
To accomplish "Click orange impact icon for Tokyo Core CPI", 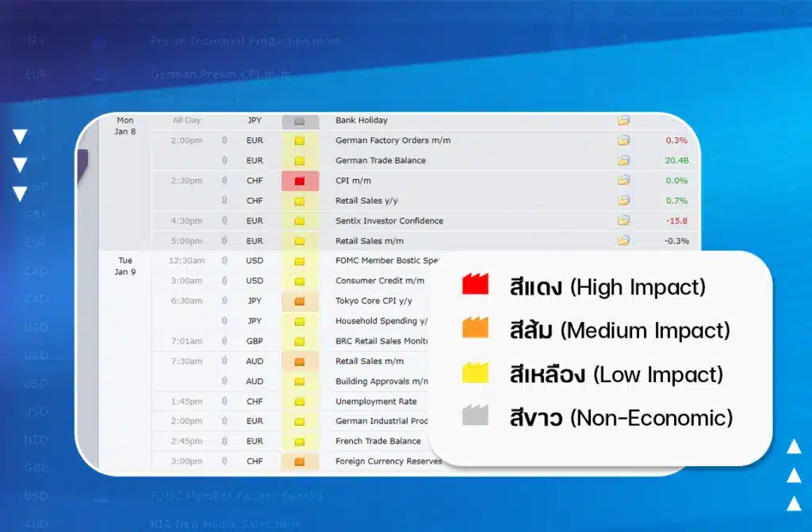I will tap(299, 301).
